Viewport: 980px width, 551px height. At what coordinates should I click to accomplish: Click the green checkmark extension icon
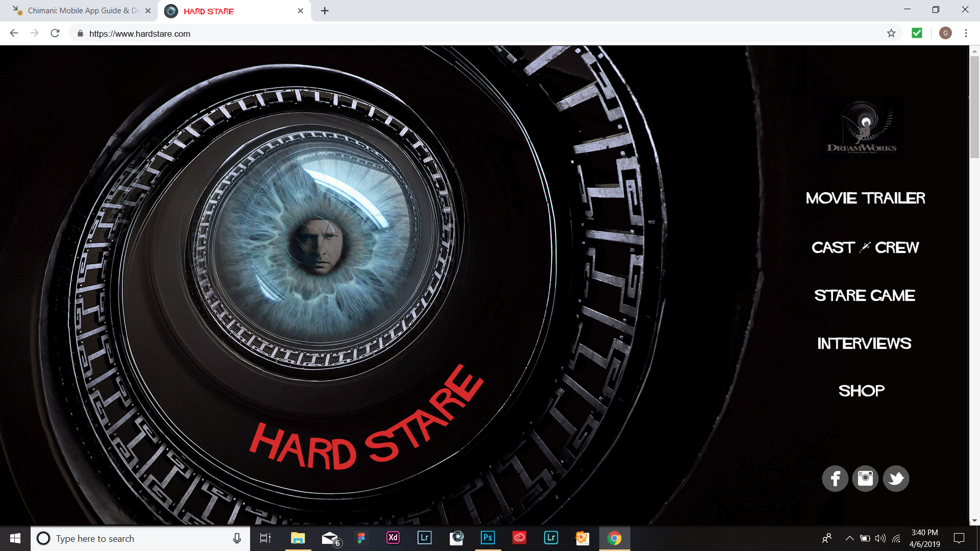tap(917, 33)
